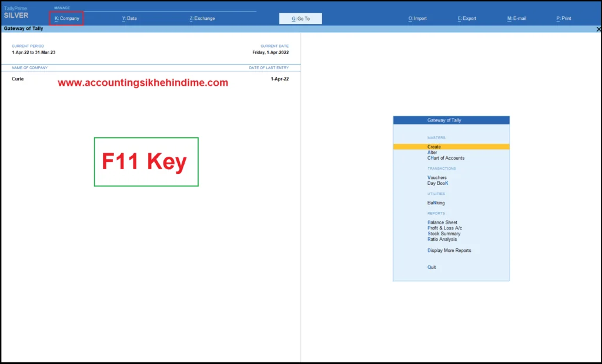The width and height of the screenshot is (602, 364).
Task: Click the current period 1-Apr-22 to 31-Mar-23
Action: coord(34,53)
